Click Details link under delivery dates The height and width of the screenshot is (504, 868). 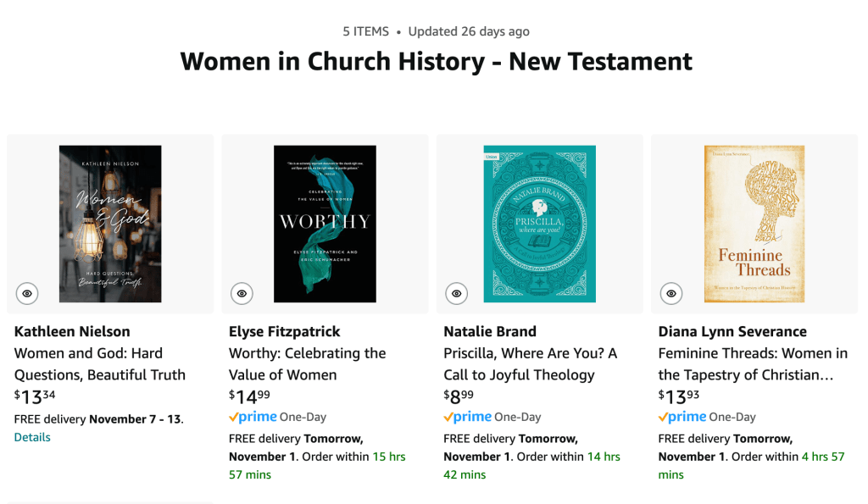tap(32, 437)
